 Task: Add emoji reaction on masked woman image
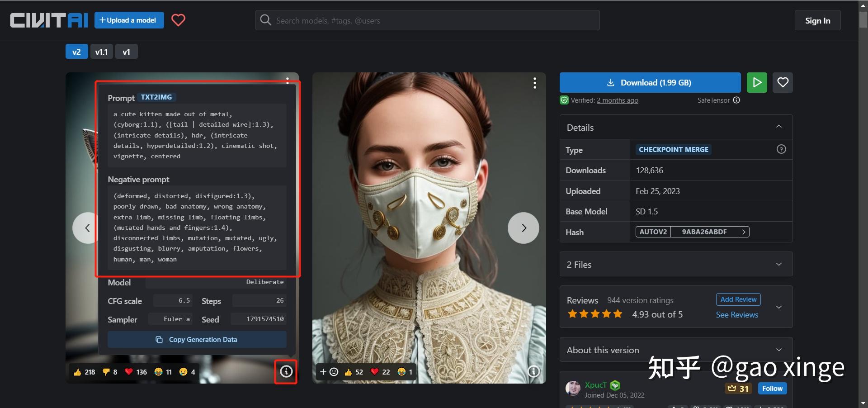click(329, 372)
